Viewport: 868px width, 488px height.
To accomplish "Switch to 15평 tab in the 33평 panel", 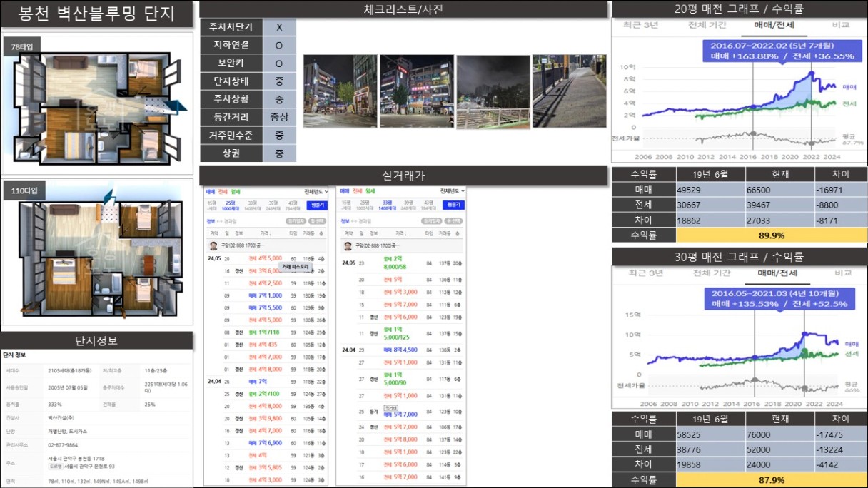I will click(347, 205).
